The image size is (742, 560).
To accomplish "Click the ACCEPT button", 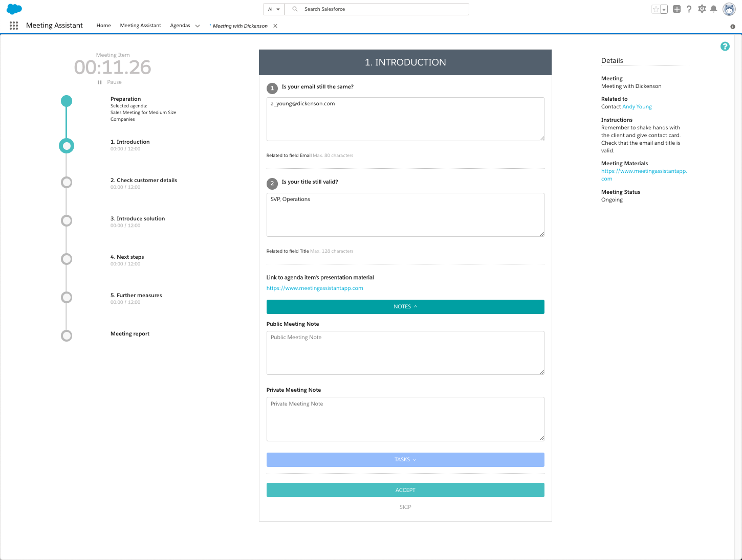I will (405, 490).
